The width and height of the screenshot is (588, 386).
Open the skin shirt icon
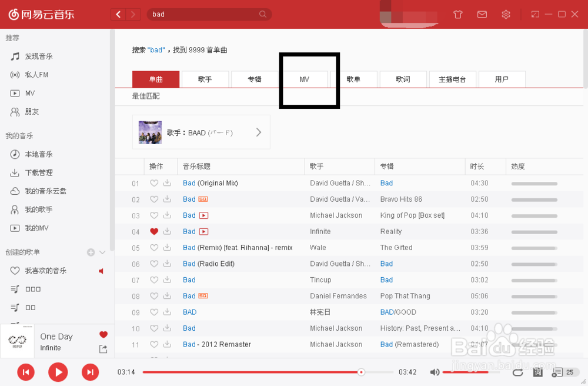pos(458,14)
